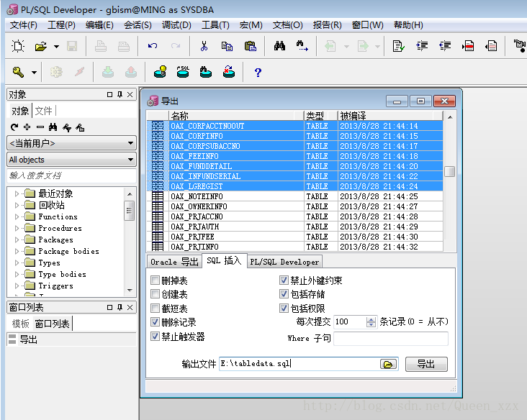Click the Where 子句 input field
Screen dimensions: 527x420
click(391, 338)
